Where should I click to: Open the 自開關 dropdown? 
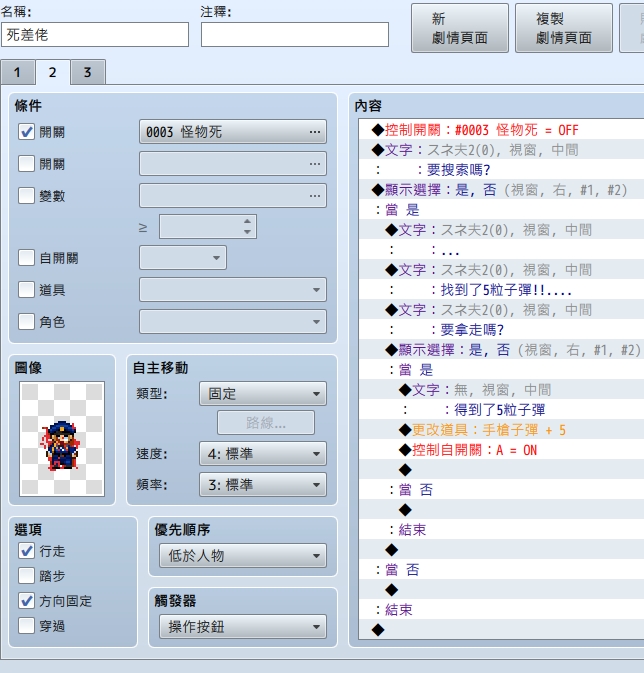[x=183, y=258]
